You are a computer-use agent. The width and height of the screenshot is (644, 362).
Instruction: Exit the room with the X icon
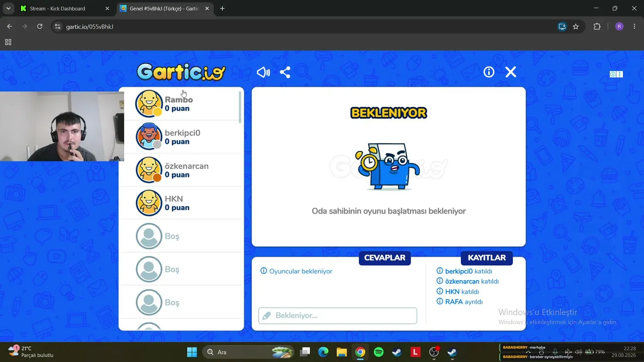[511, 72]
